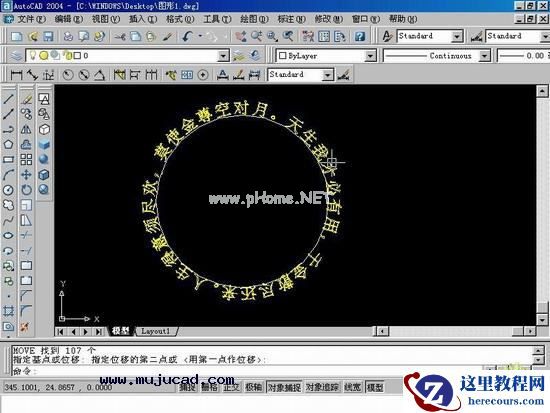Click the Undo arrow icon
This screenshot has width=550, height=413.
pyautogui.click(x=188, y=36)
